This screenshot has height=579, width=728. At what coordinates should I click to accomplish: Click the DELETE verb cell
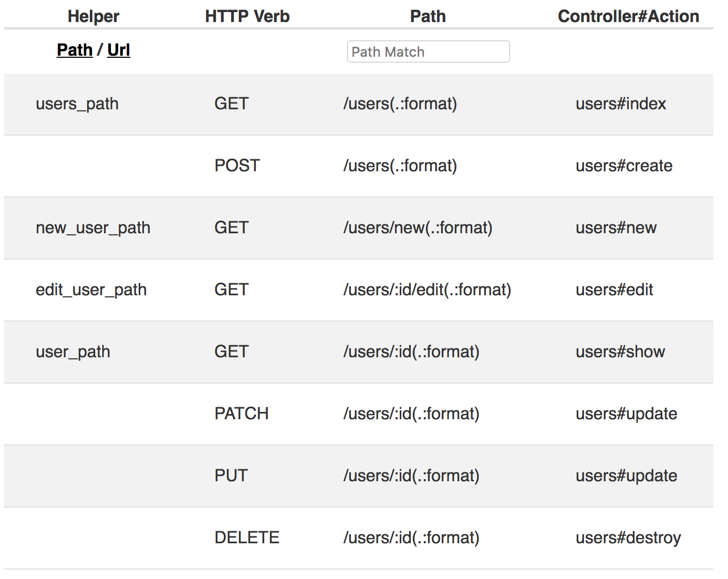(x=247, y=538)
